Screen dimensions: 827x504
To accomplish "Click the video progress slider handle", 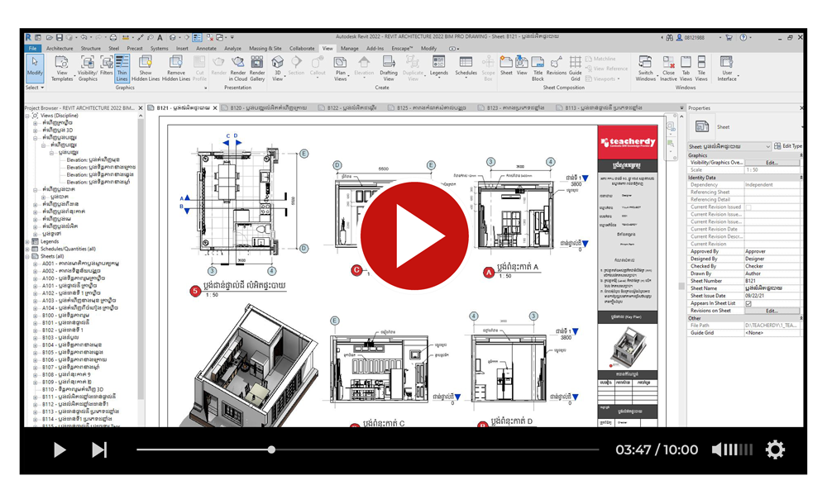I will 271,449.
